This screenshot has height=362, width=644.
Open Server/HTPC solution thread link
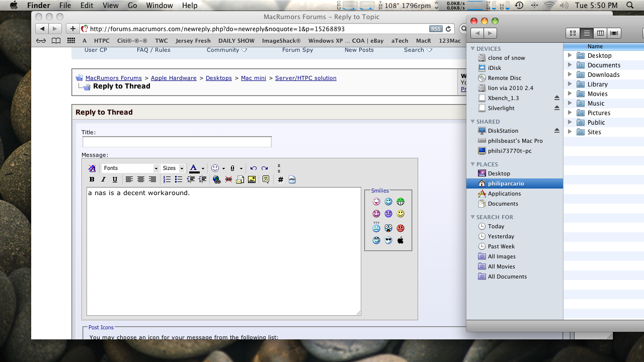(x=306, y=78)
